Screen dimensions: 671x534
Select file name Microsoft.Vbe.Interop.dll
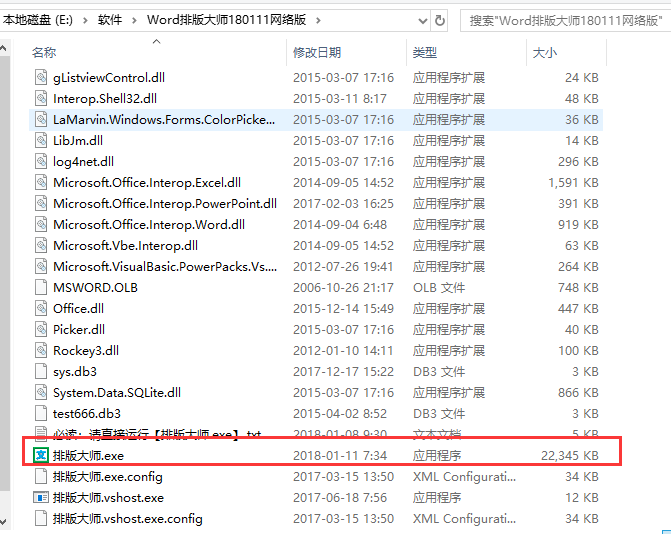125,245
